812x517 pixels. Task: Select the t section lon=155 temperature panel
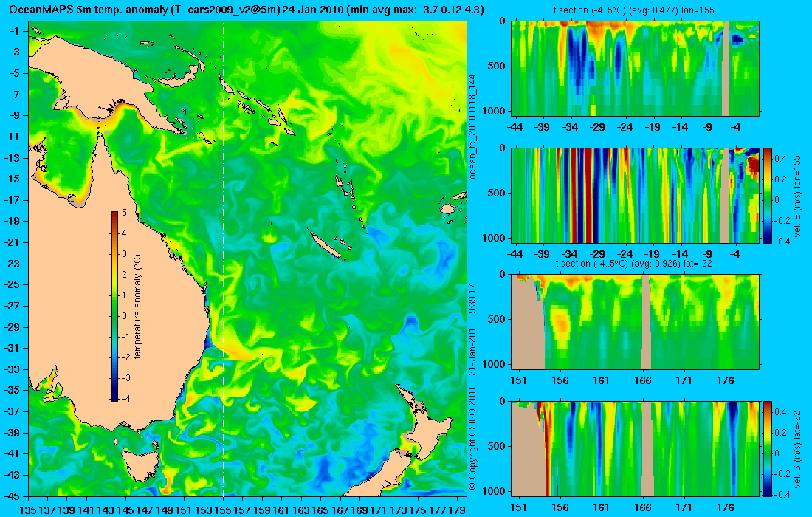coord(636,69)
